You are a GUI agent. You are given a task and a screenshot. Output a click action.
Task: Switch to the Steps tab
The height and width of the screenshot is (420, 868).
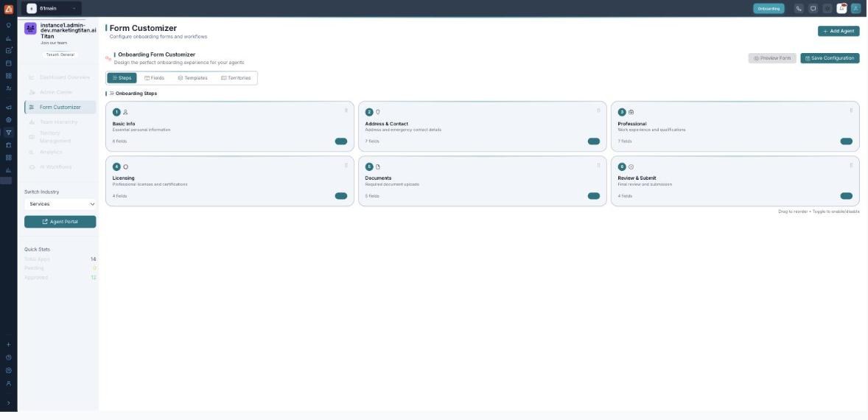coord(122,78)
